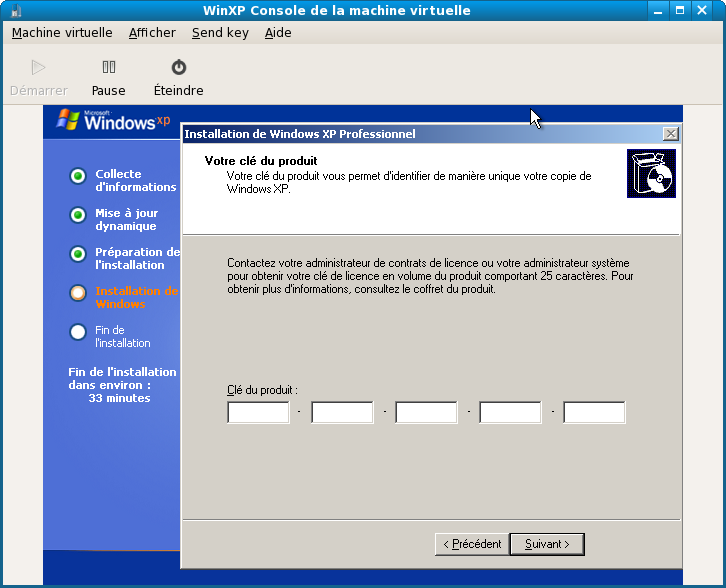The image size is (726, 588).
Task: Click the CD box setup icon
Action: click(651, 174)
